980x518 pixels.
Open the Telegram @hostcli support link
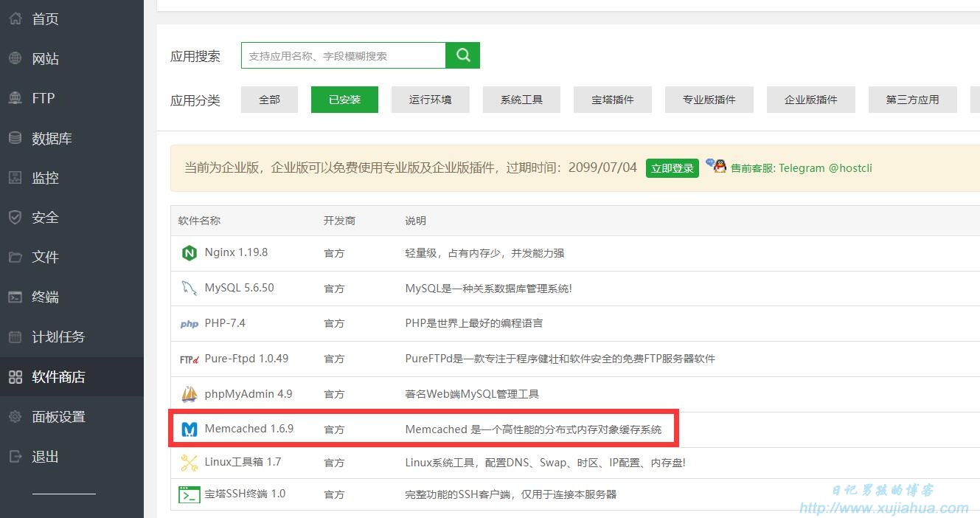802,168
